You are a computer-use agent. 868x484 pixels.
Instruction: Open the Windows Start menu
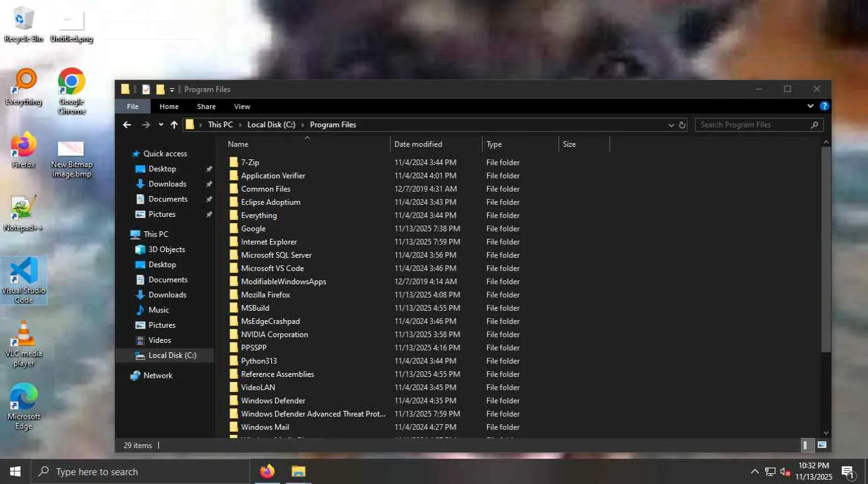point(15,471)
